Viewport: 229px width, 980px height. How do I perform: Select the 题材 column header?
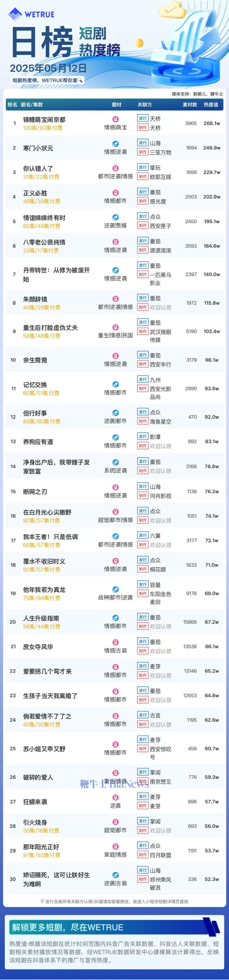point(116,105)
